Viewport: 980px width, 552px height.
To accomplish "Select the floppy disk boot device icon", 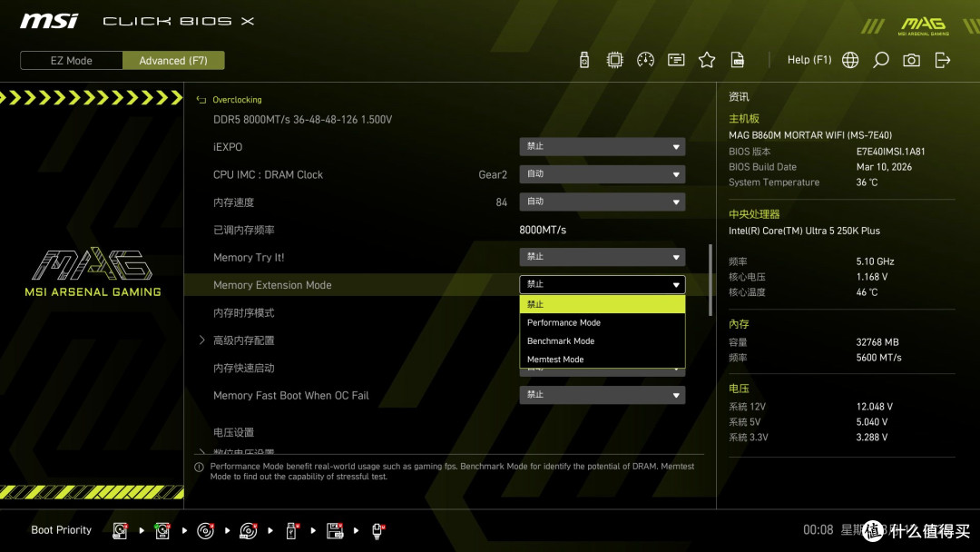I will point(335,531).
